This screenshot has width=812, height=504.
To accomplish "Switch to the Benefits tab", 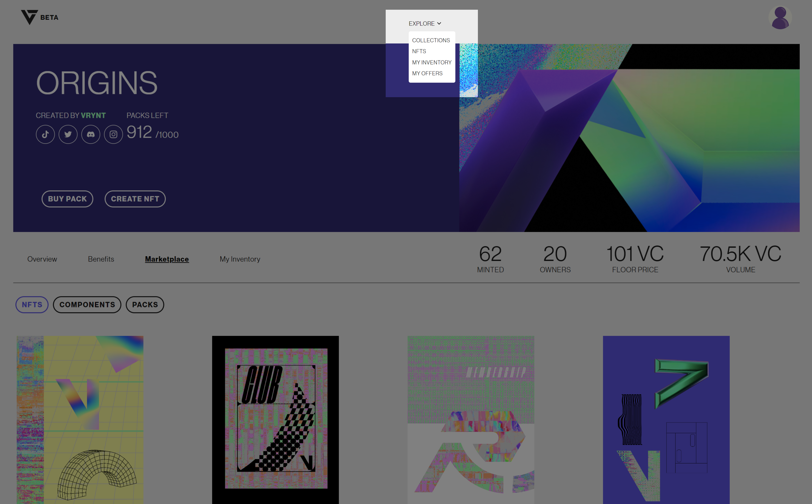I will pos(101,259).
